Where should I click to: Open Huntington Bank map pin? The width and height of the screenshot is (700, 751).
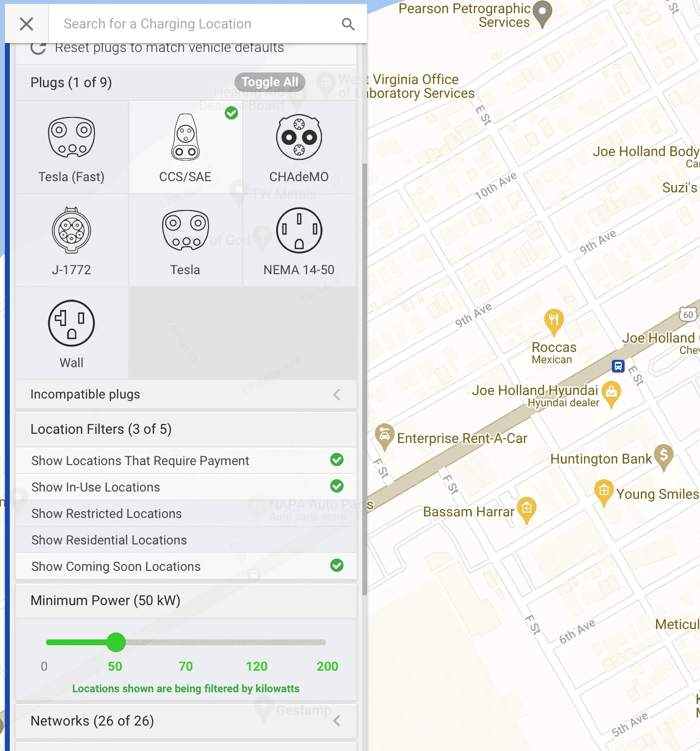point(664,457)
